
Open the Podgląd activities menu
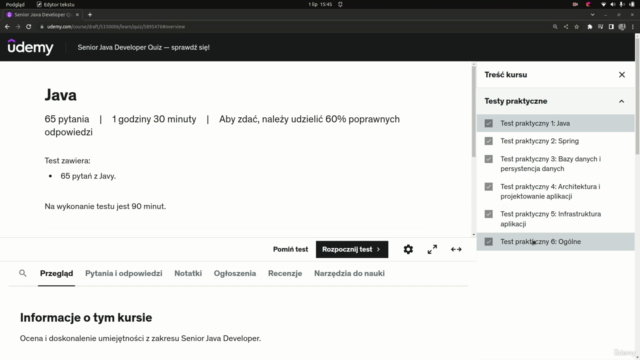click(x=15, y=4)
